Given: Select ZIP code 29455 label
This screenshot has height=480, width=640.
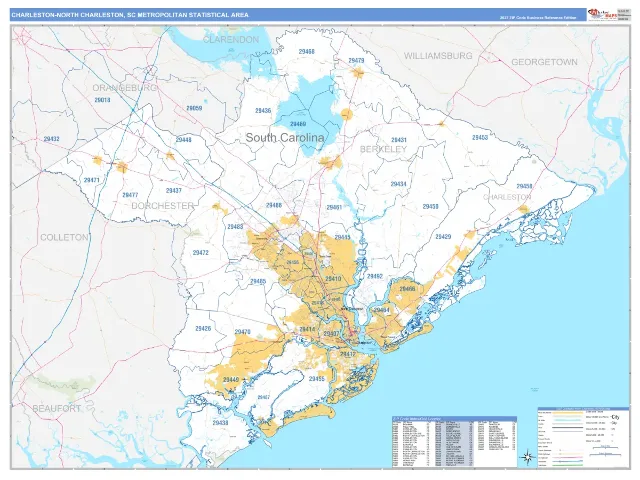Looking at the screenshot, I should tap(316, 379).
